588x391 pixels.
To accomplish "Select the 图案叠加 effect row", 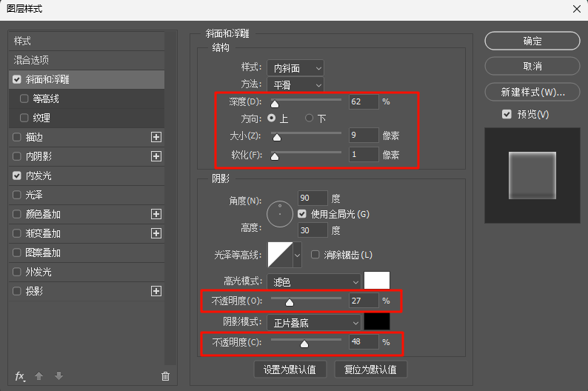I will click(x=87, y=253).
